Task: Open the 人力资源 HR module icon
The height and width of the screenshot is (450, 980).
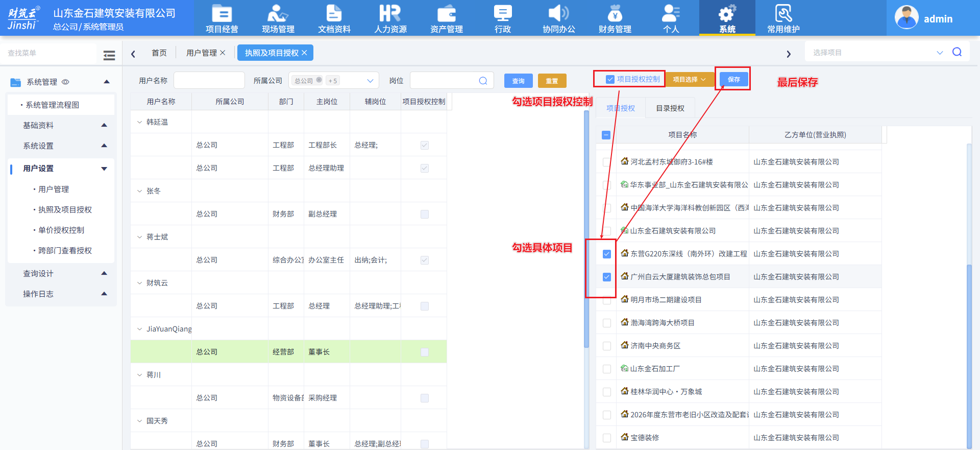Action: 390,13
